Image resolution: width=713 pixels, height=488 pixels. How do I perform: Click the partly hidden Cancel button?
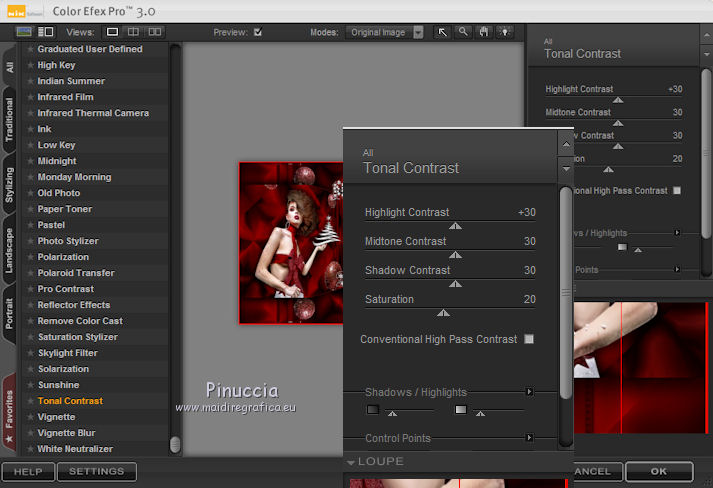[598, 472]
